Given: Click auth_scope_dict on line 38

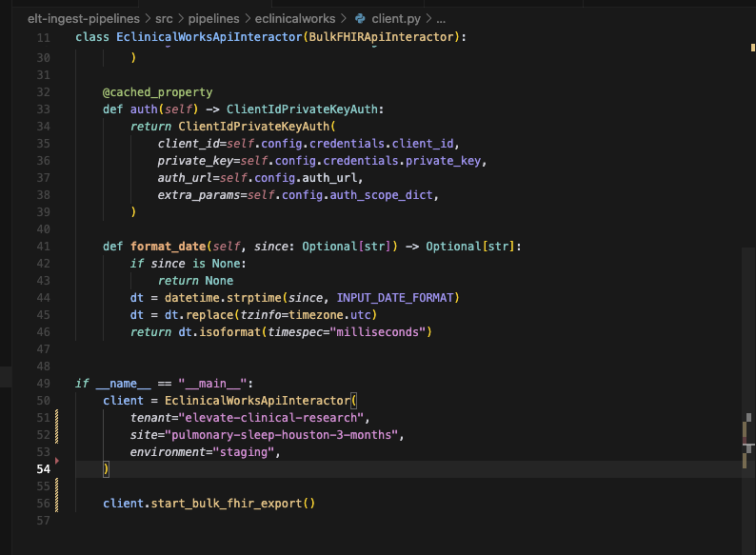Looking at the screenshot, I should click(x=381, y=195).
